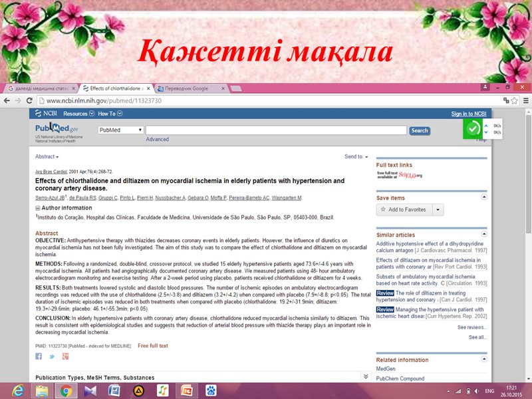Image resolution: width=532 pixels, height=399 pixels.
Task: Open author Wajngarten M link
Action: [287, 198]
